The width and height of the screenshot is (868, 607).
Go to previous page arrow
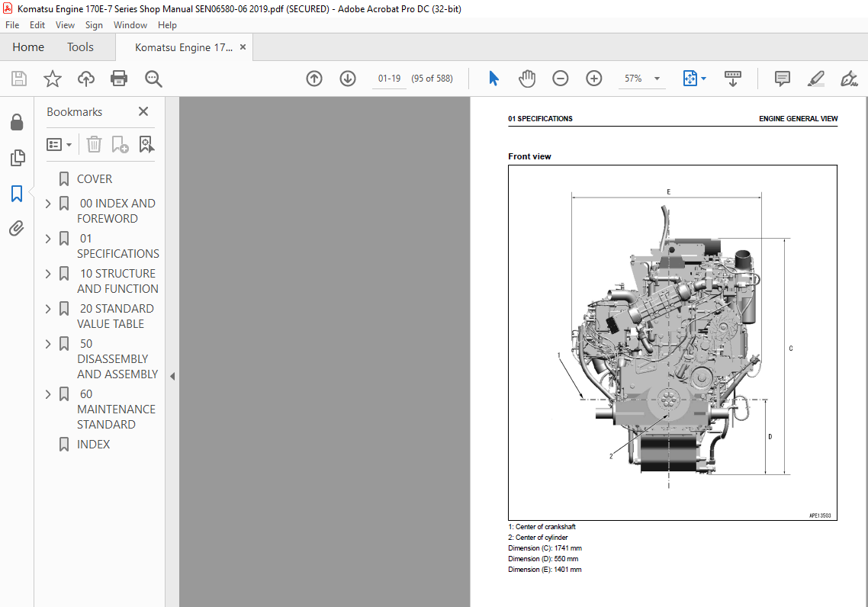point(314,79)
